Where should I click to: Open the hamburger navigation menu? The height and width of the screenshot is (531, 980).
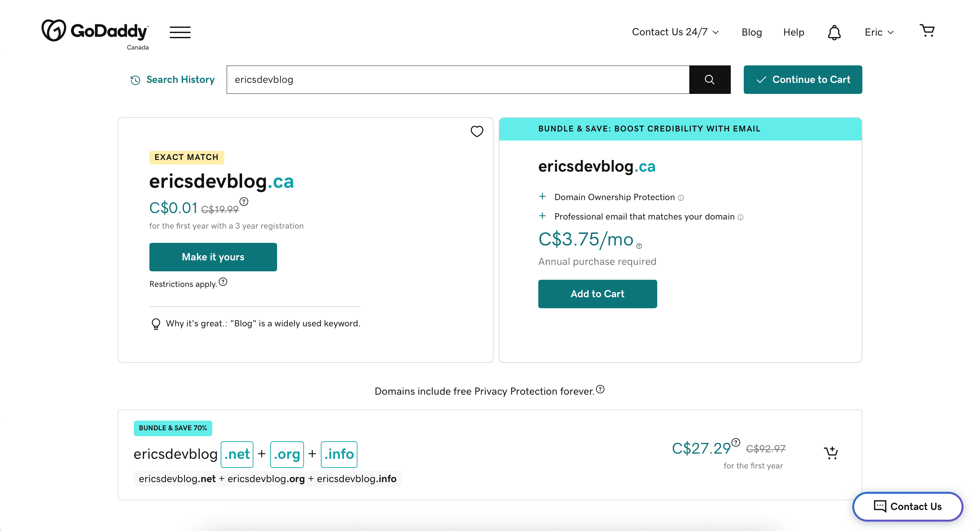tap(180, 32)
